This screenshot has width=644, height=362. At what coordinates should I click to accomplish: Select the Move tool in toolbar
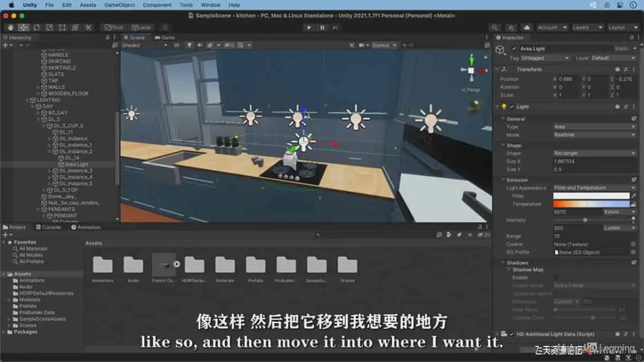coord(24,27)
